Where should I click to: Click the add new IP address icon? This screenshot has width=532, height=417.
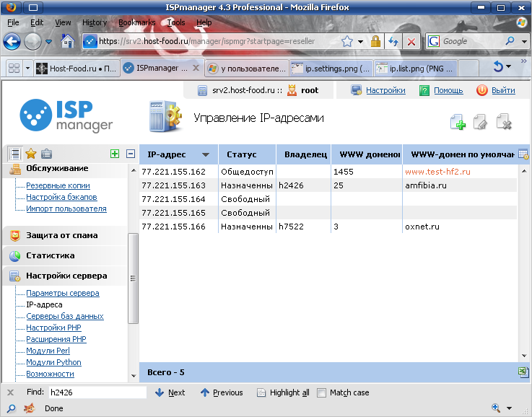(x=458, y=122)
